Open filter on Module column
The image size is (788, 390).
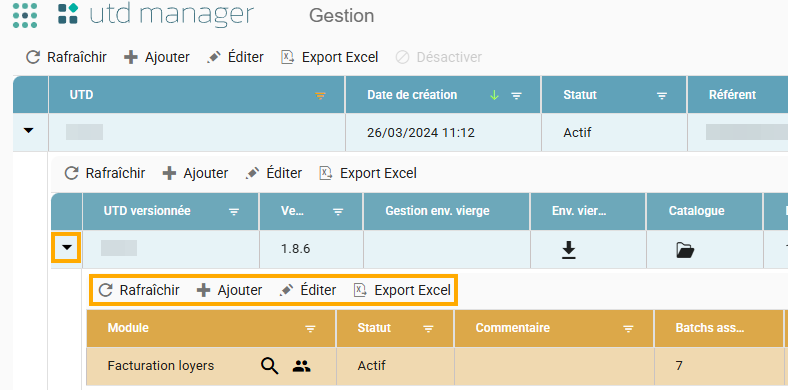click(x=311, y=329)
